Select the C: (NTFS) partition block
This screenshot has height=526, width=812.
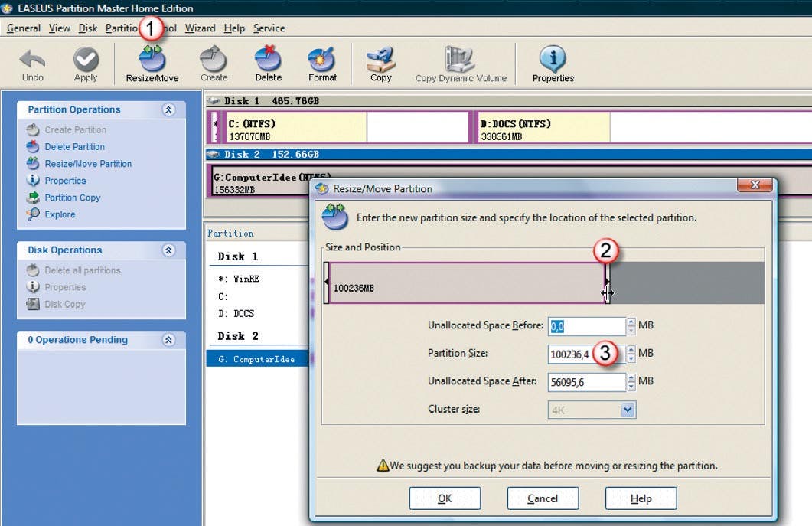pyautogui.click(x=347, y=128)
